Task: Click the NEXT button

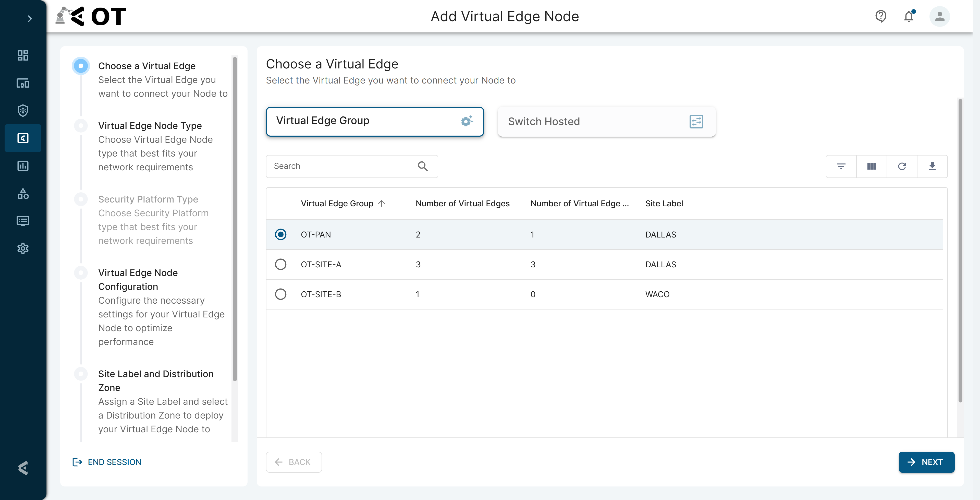Action: (926, 462)
